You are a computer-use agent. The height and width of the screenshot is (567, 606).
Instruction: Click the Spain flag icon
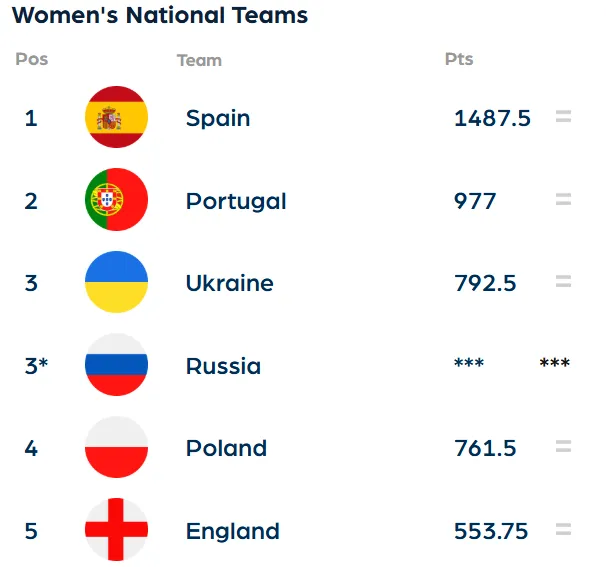click(117, 118)
